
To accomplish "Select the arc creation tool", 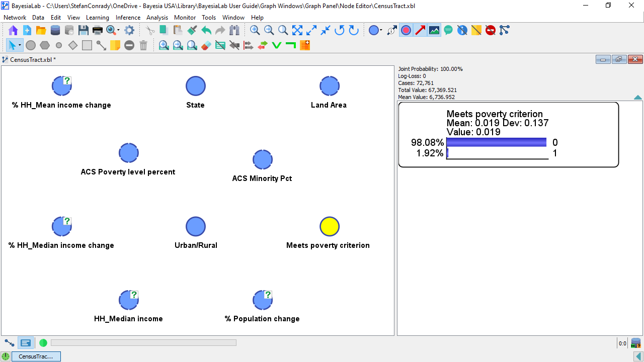I will [x=101, y=45].
